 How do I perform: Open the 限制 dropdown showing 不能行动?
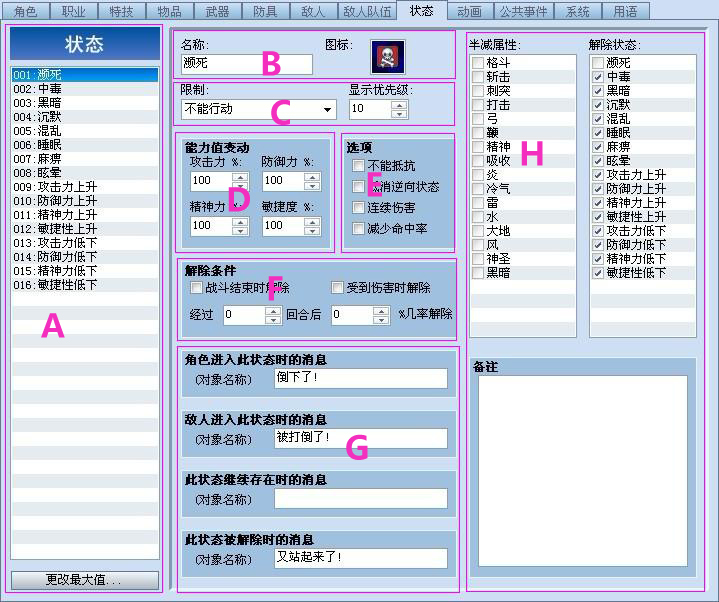(x=259, y=110)
